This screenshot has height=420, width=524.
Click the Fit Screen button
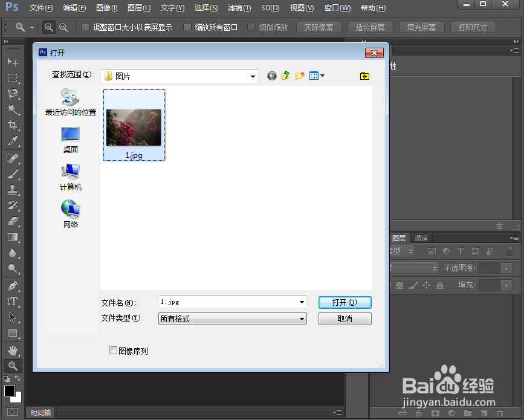click(370, 27)
